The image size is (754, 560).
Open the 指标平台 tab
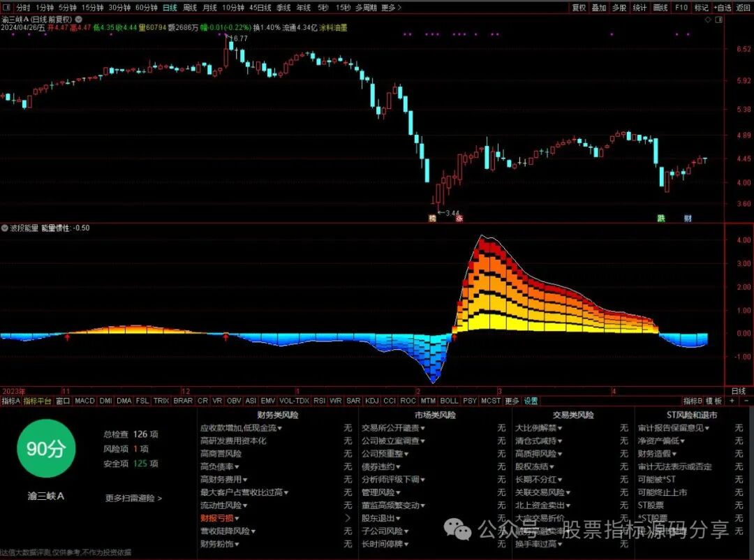click(37, 401)
